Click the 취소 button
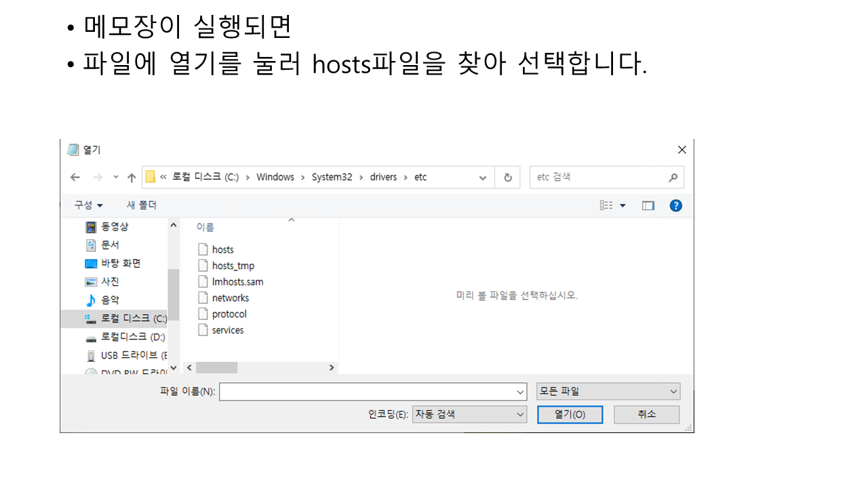868x488 pixels. tap(646, 414)
